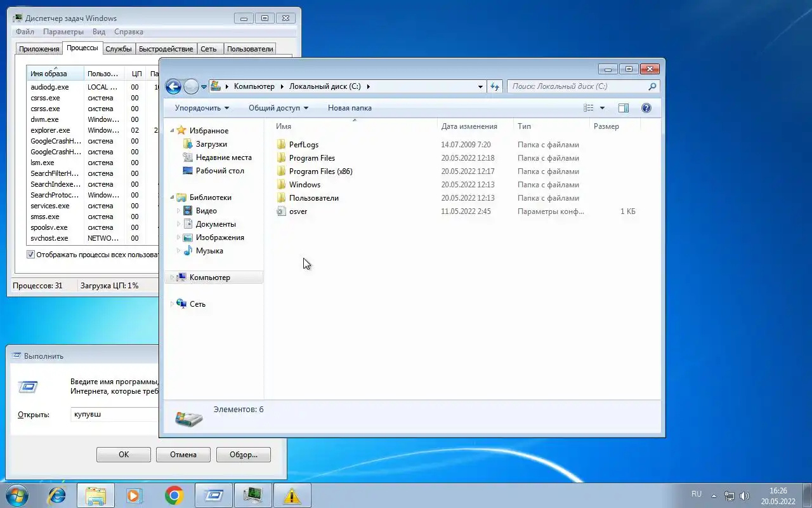
Task: Open address bar history dropdown arrow
Action: tap(480, 86)
